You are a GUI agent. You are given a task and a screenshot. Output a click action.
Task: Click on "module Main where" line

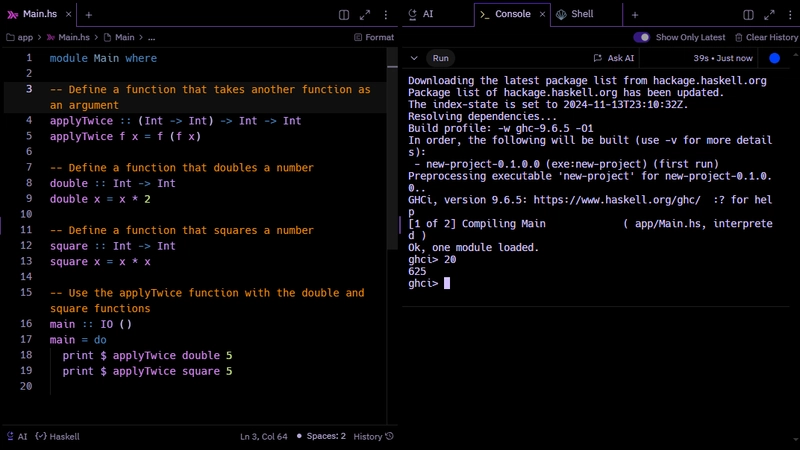click(x=103, y=58)
